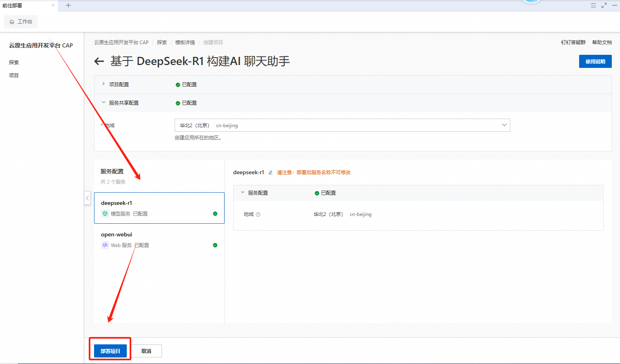Close the 前往部署 tab
Image resolution: width=620 pixels, height=364 pixels.
coord(53,5)
